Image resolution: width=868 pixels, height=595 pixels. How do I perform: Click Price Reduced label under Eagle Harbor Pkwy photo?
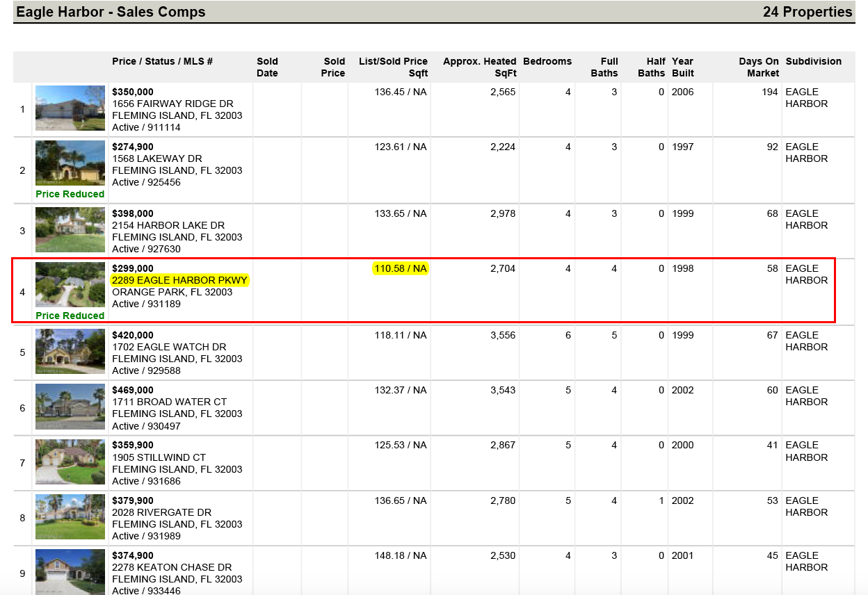pos(70,316)
